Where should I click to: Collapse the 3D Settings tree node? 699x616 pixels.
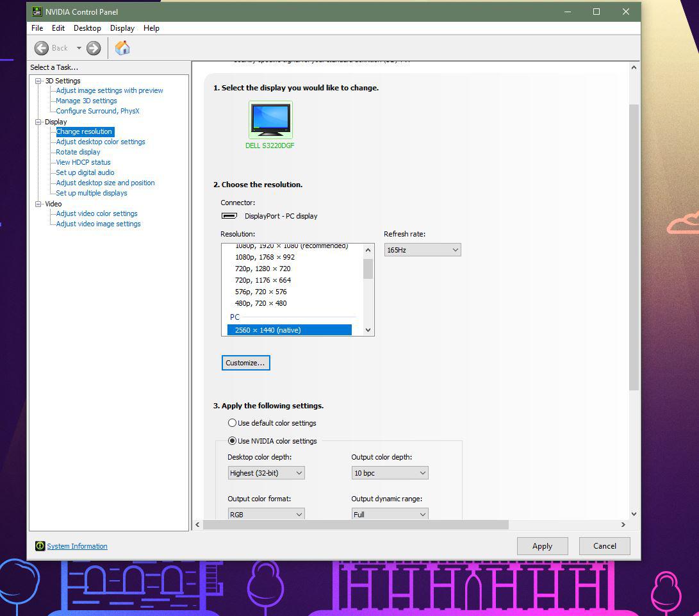click(x=38, y=81)
